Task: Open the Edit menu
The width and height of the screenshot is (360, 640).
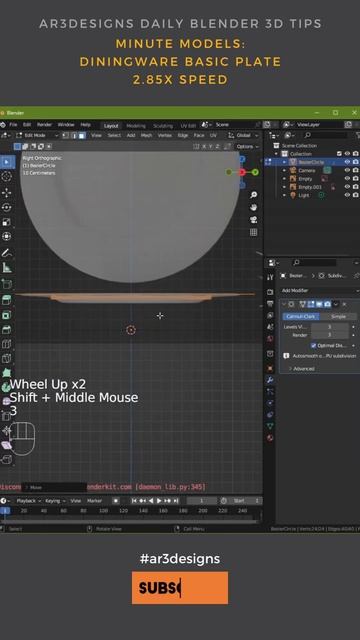Action: (27, 125)
